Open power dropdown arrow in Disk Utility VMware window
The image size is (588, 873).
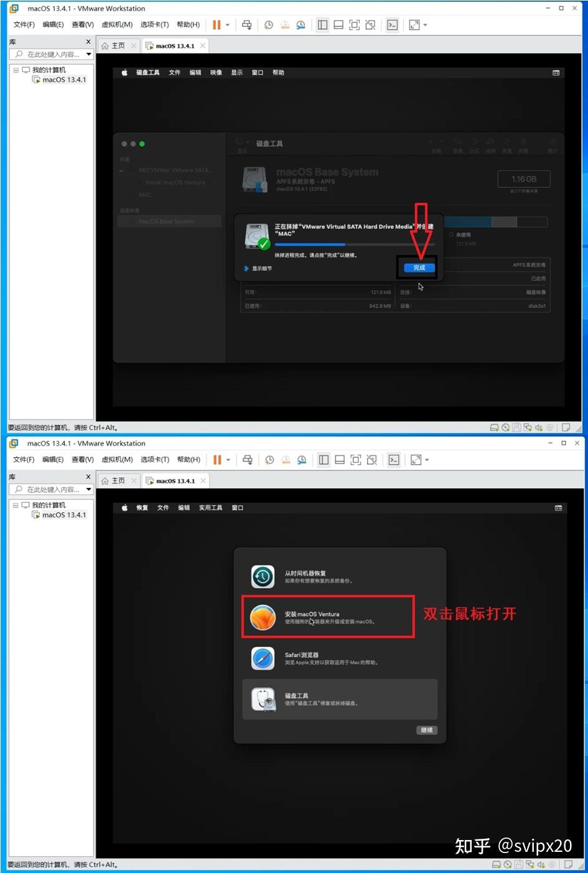click(228, 25)
